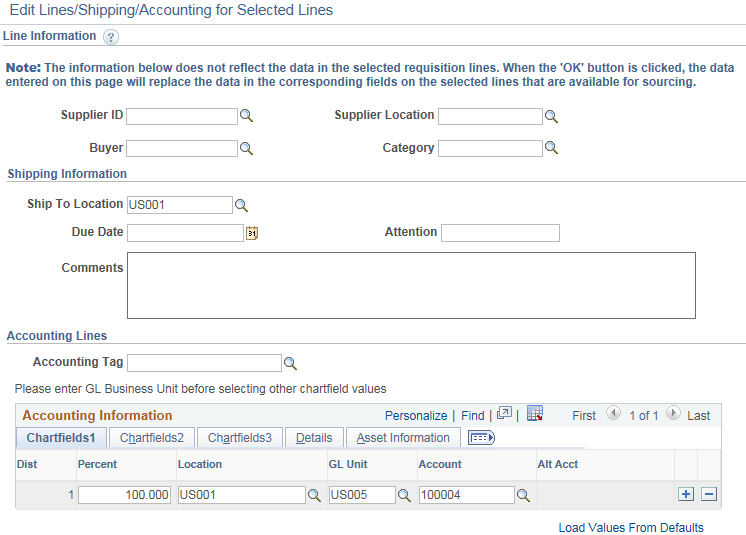Open the Ship To Location lookup magnifier
The image size is (746, 535).
click(241, 205)
